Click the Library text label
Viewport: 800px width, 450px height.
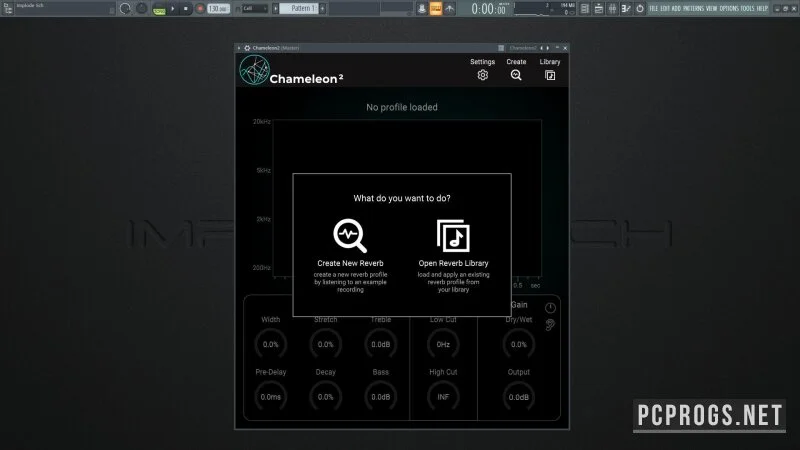(x=550, y=62)
